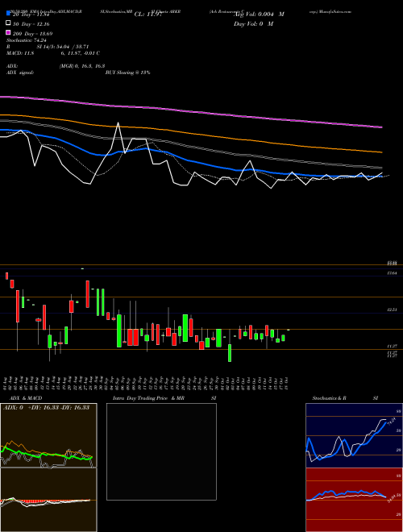Click the ADX/+DY/-DY readout header in ADX panel

click(x=46, y=407)
